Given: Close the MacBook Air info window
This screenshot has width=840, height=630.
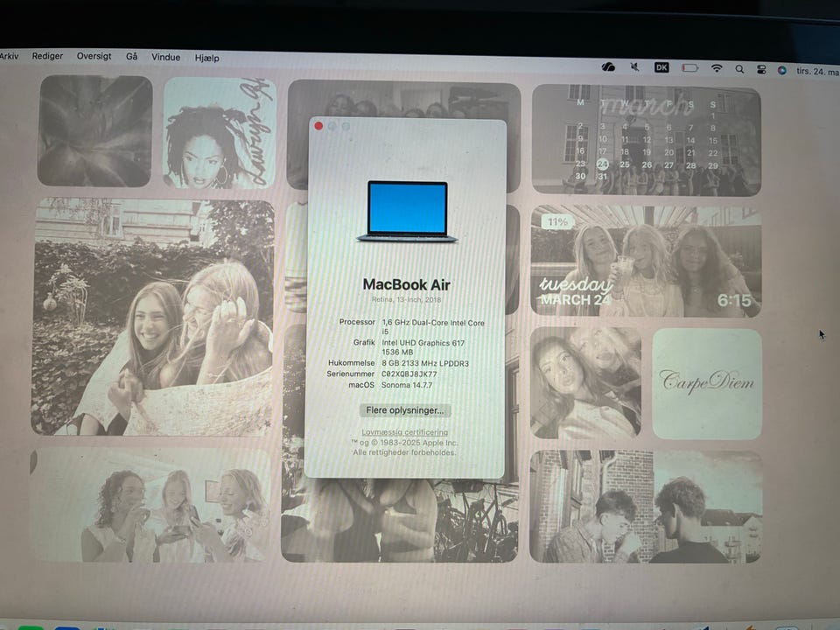Looking at the screenshot, I should point(318,126).
